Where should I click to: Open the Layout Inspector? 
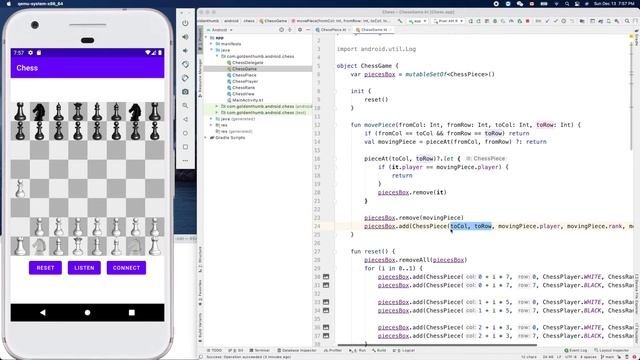point(611,350)
